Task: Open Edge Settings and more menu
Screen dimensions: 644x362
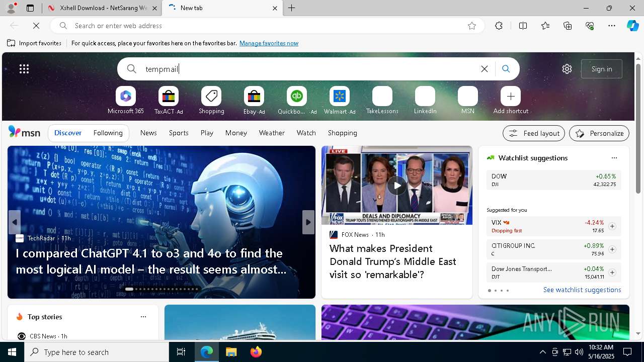Action: [x=612, y=26]
